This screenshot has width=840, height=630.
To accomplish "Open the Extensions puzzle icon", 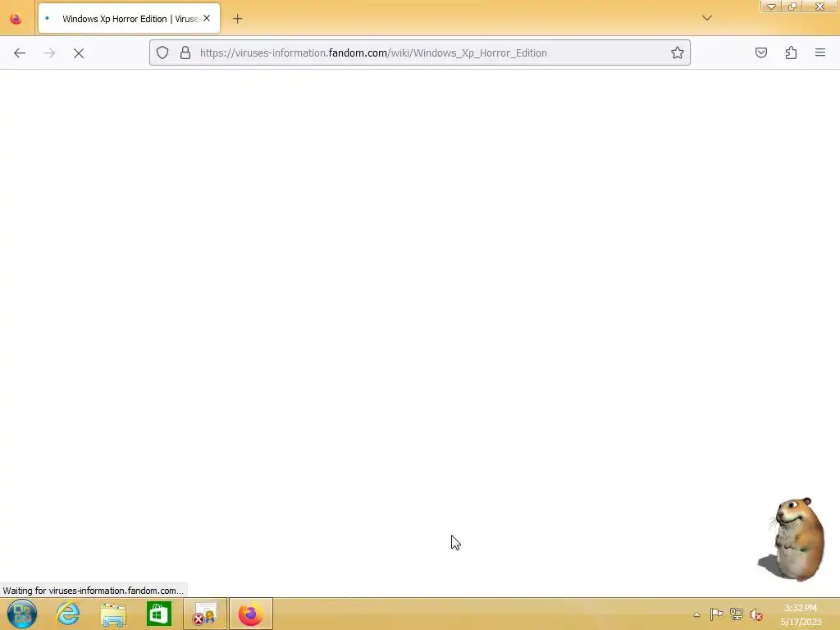I will [x=791, y=52].
